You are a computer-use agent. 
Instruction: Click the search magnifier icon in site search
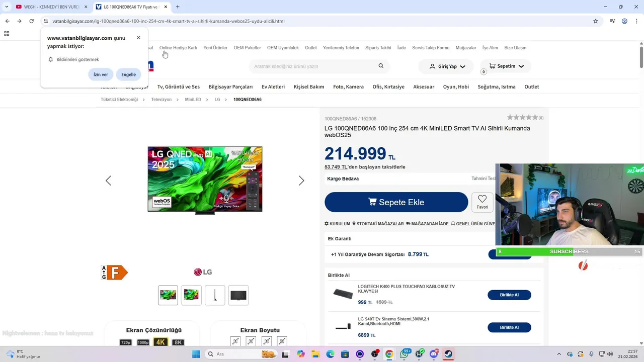click(x=381, y=66)
